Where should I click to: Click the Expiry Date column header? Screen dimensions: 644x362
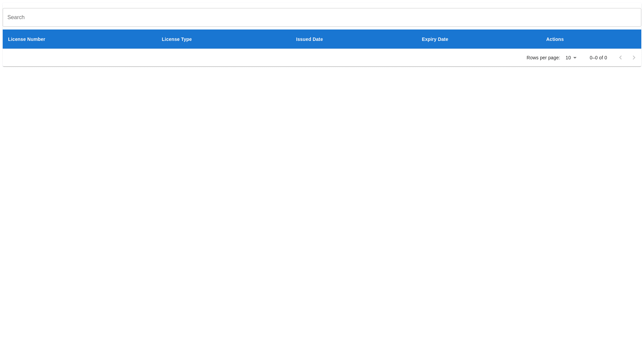435,39
